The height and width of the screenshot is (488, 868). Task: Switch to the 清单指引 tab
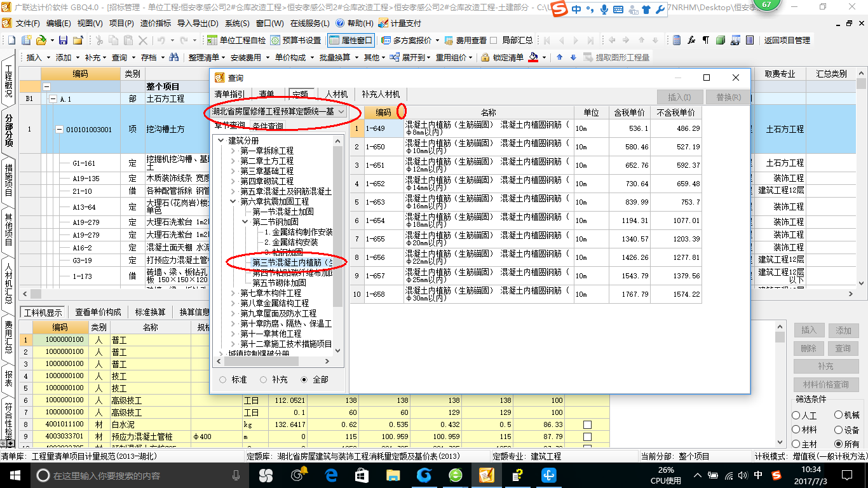[x=229, y=94]
